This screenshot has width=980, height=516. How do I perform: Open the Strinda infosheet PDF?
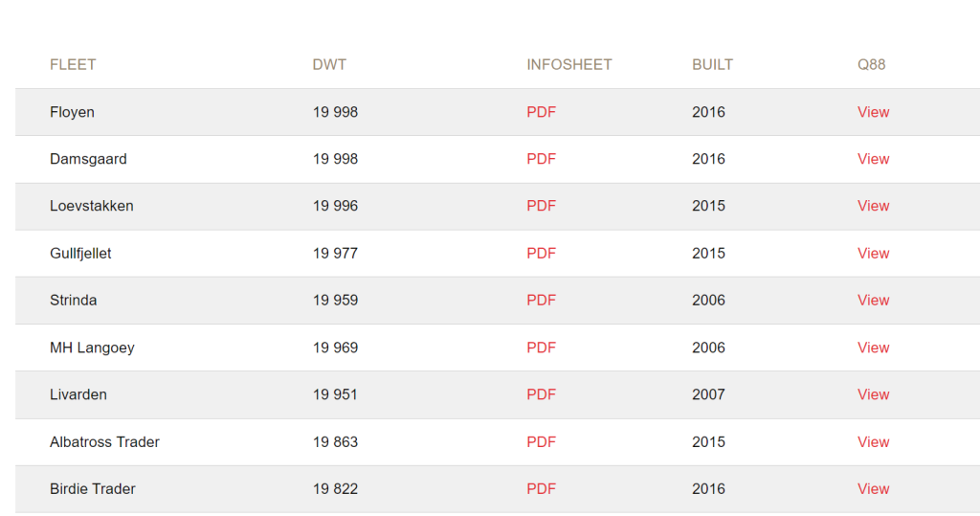[x=541, y=301]
